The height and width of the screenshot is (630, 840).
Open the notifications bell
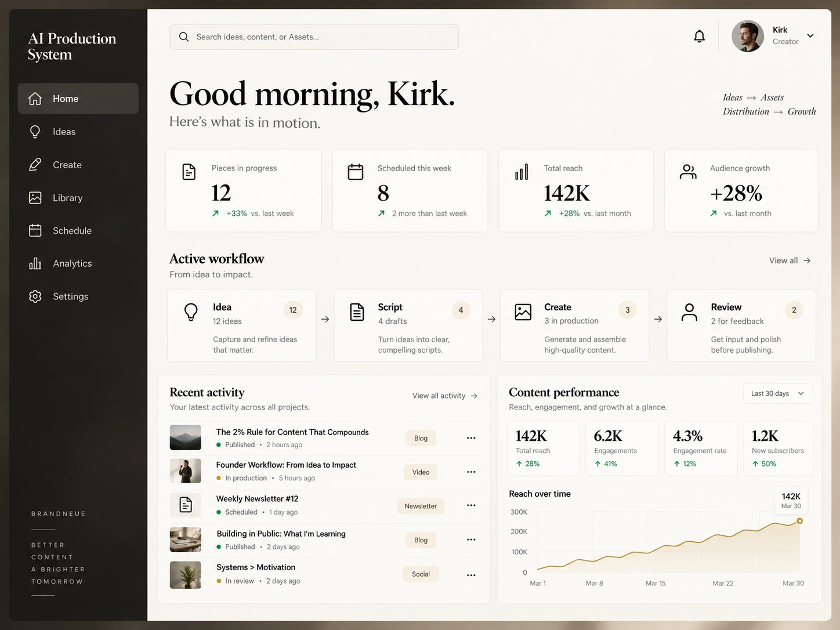point(700,37)
